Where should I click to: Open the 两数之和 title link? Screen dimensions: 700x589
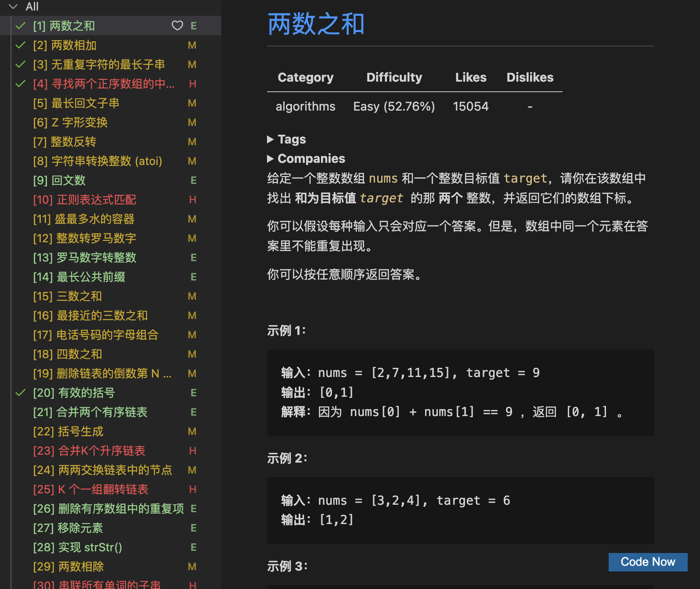click(316, 24)
